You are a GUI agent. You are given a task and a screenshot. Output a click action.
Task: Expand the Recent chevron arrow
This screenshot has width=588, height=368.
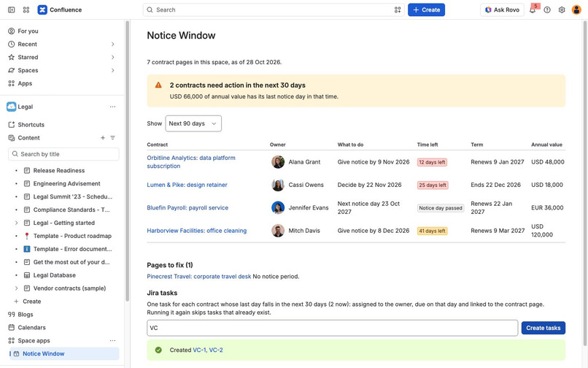(112, 45)
